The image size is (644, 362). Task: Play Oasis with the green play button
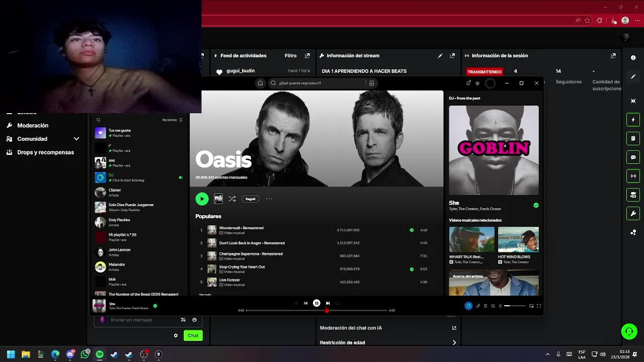click(202, 199)
